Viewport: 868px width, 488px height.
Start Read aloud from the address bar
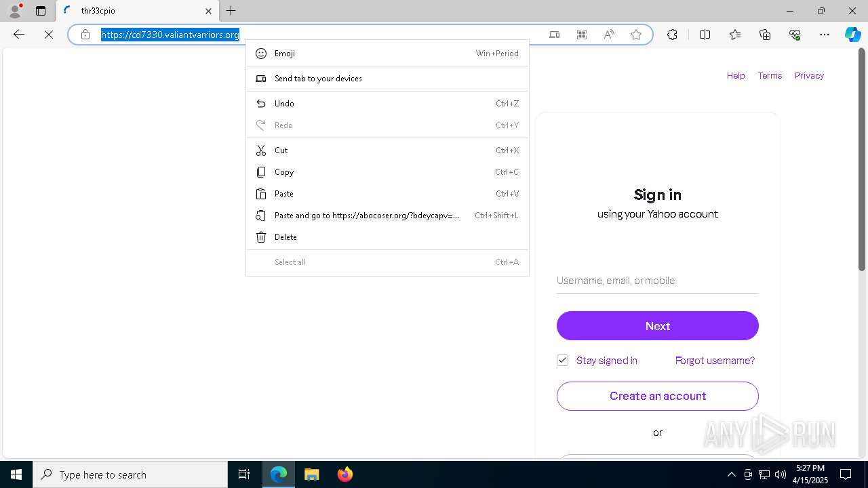(x=609, y=35)
